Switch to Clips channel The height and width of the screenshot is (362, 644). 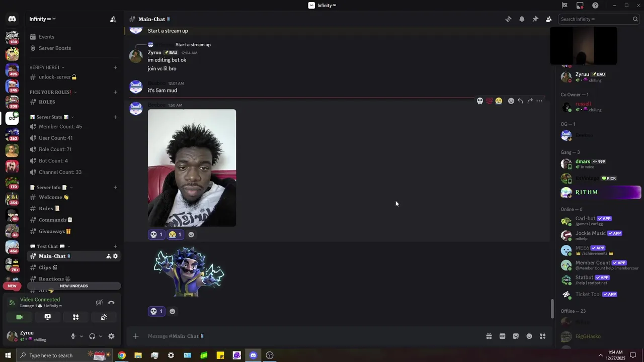click(73, 267)
